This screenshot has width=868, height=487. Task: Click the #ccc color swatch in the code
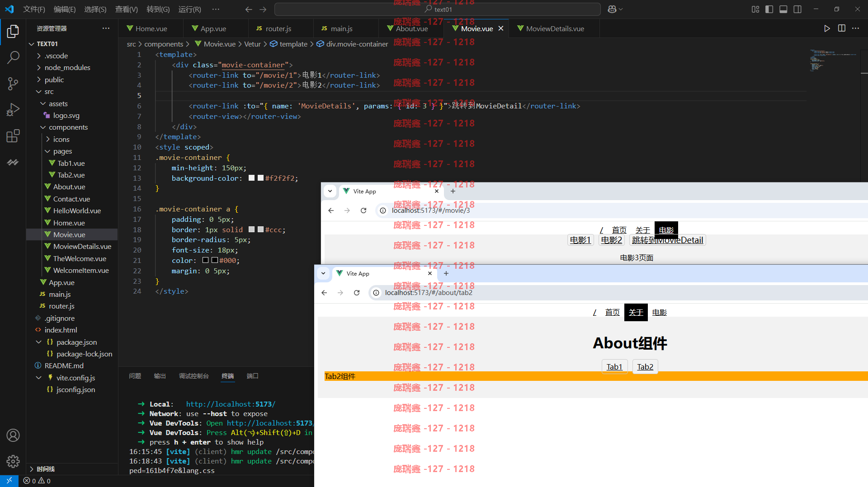click(260, 229)
